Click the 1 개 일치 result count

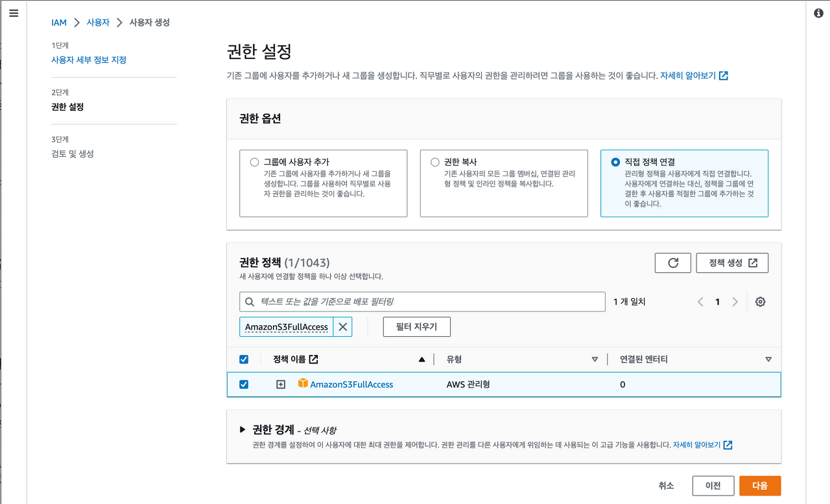(x=630, y=302)
